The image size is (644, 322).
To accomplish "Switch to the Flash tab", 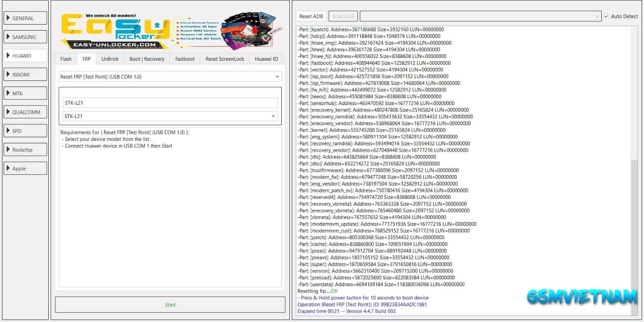I will 66,59.
